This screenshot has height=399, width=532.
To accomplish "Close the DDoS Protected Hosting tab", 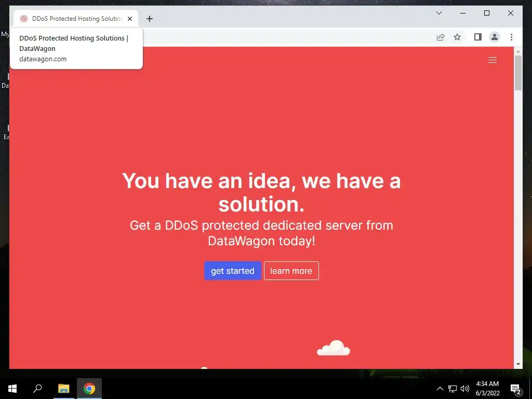I will point(129,19).
